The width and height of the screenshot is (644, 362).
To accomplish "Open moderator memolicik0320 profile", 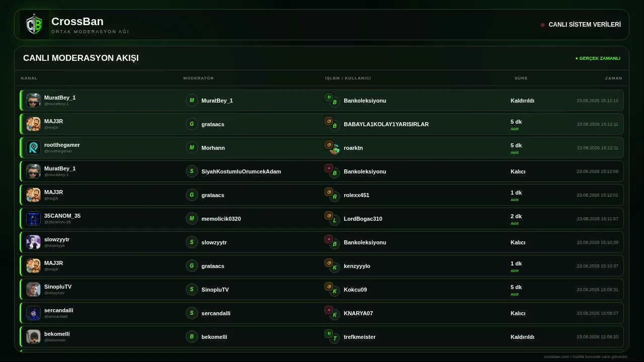I will pyautogui.click(x=221, y=219).
